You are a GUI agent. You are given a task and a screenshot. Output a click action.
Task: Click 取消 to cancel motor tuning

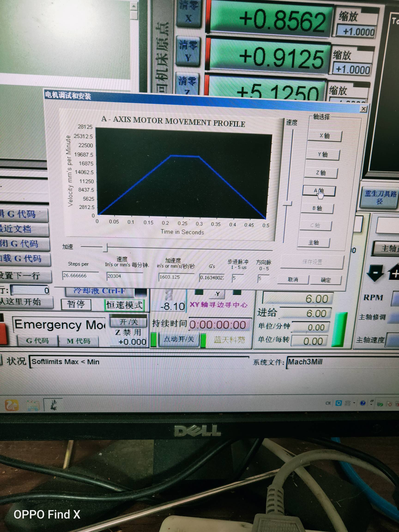click(293, 279)
